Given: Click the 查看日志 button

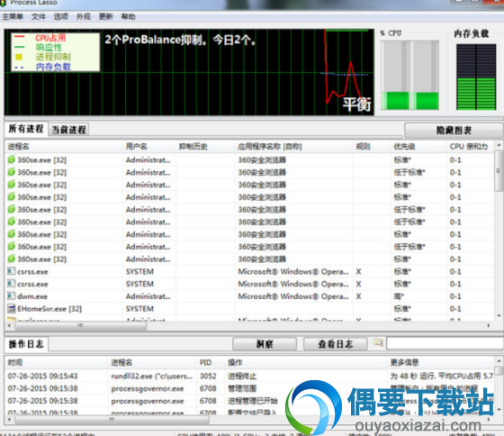Looking at the screenshot, I should tap(335, 344).
